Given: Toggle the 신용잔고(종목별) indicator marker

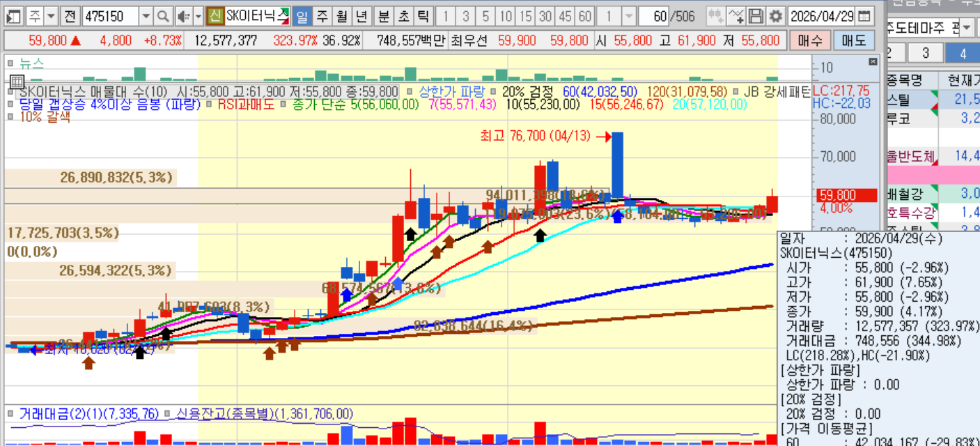Looking at the screenshot, I should pyautogui.click(x=168, y=413).
